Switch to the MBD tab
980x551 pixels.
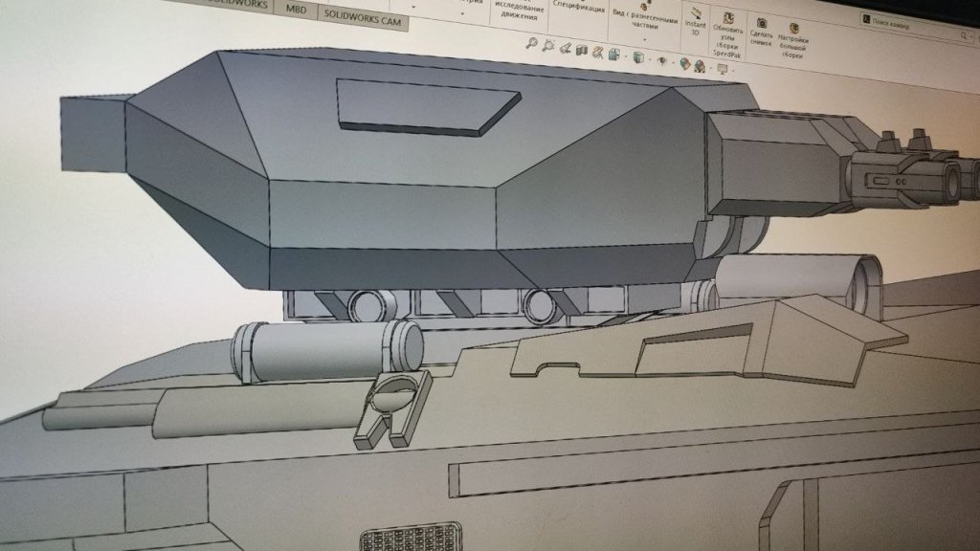pyautogui.click(x=297, y=9)
